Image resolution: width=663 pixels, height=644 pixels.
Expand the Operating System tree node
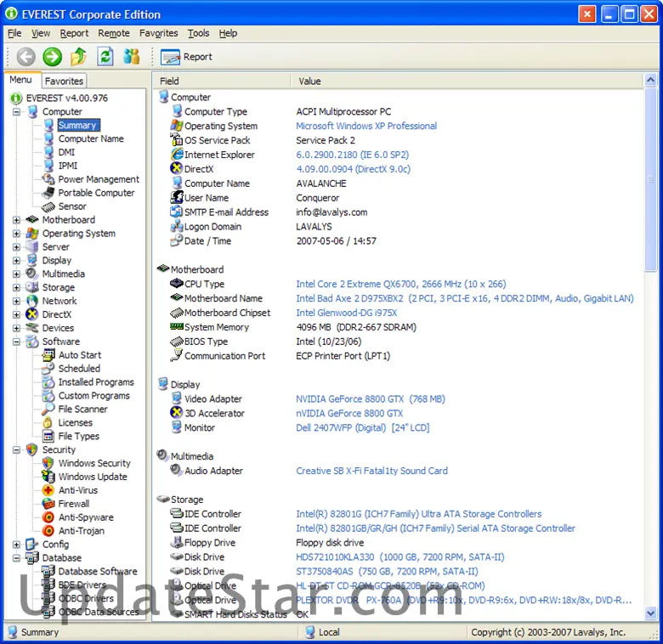pyautogui.click(x=16, y=234)
